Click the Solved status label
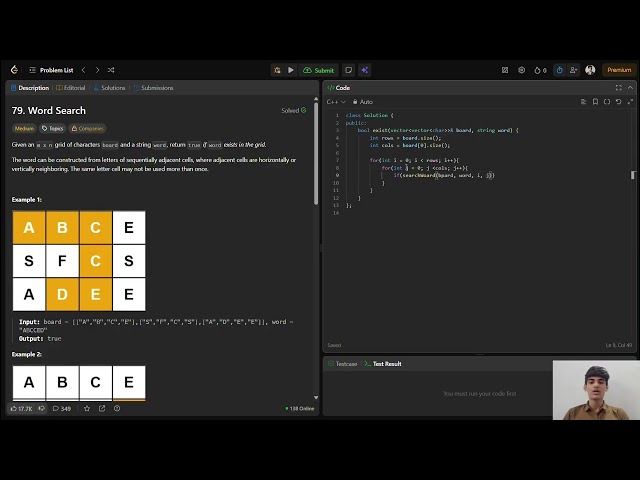Image resolution: width=640 pixels, height=480 pixels. click(293, 111)
